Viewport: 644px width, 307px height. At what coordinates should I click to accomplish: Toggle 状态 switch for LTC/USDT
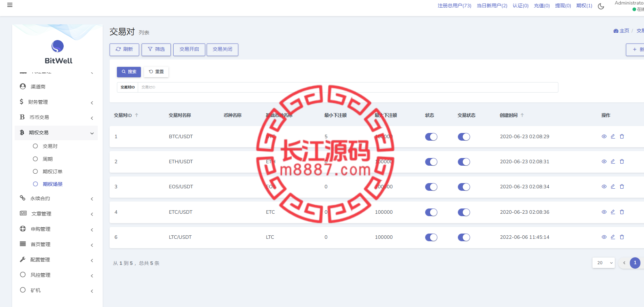tap(431, 237)
